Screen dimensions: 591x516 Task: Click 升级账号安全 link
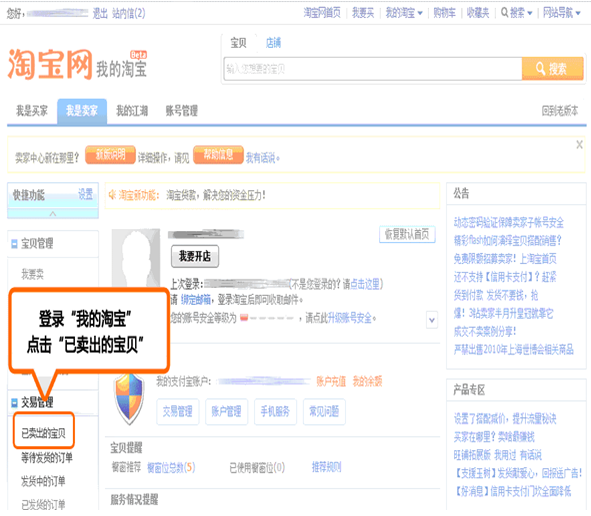(349, 318)
